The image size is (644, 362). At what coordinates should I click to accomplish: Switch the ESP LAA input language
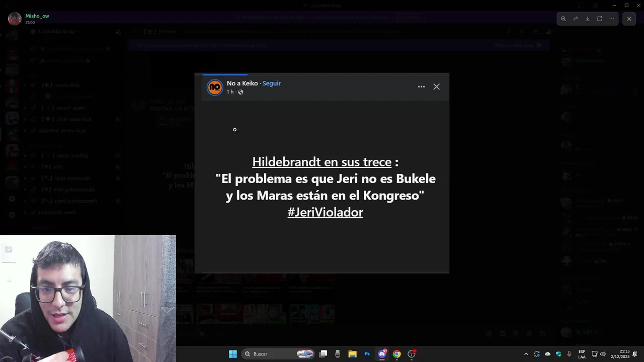coord(582,354)
